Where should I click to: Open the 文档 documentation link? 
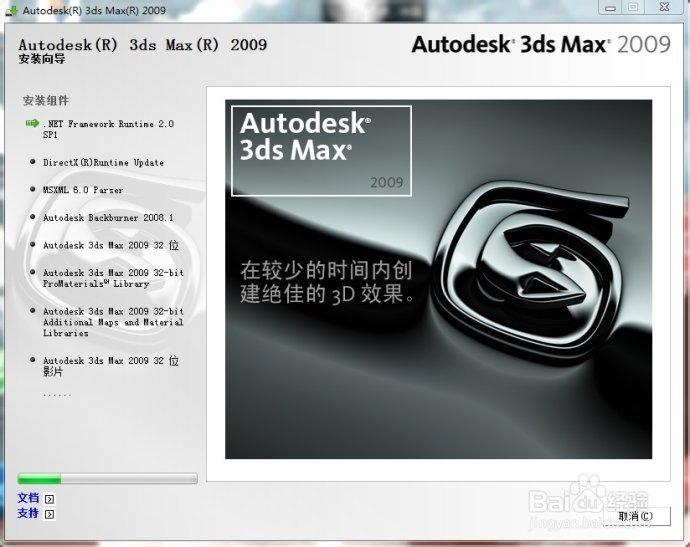pyautogui.click(x=28, y=498)
